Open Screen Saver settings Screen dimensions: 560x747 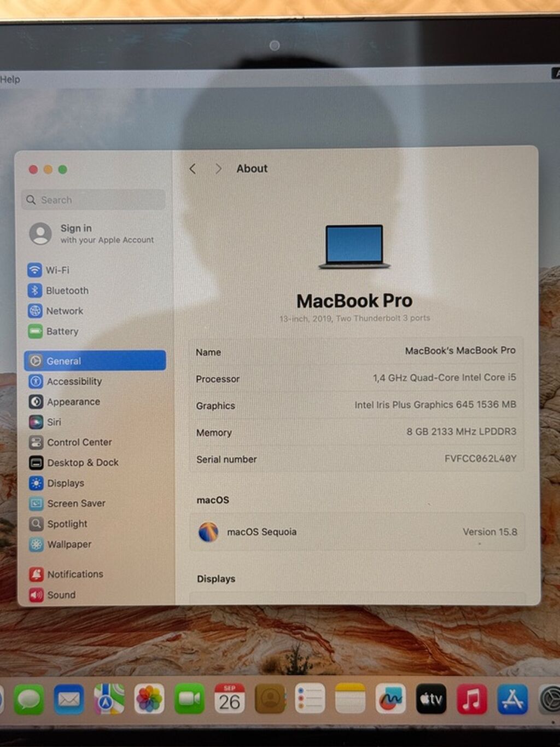[x=67, y=503]
